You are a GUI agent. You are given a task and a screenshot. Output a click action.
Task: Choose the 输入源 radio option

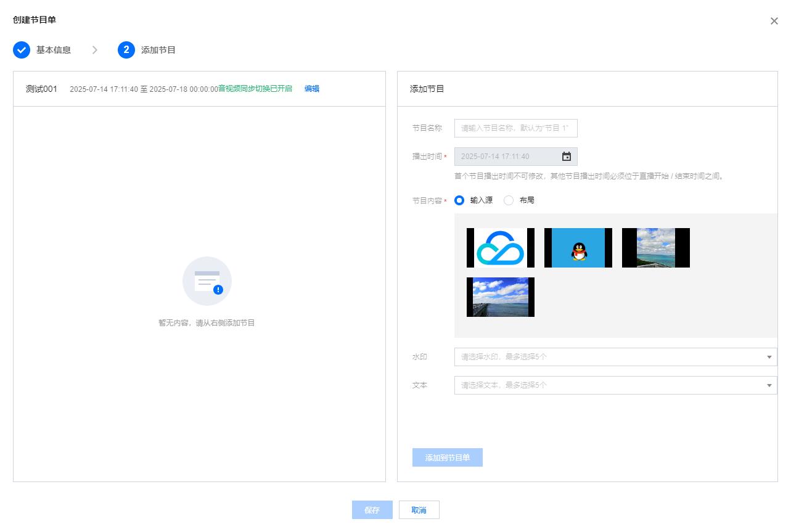459,200
